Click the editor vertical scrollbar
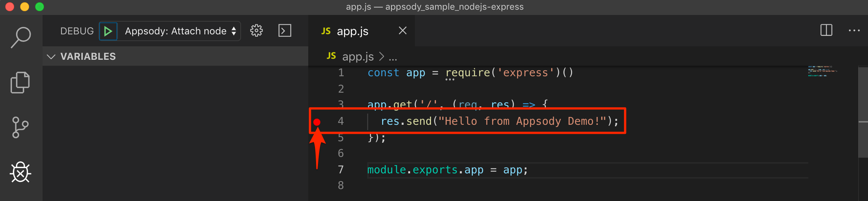 pos(863,112)
